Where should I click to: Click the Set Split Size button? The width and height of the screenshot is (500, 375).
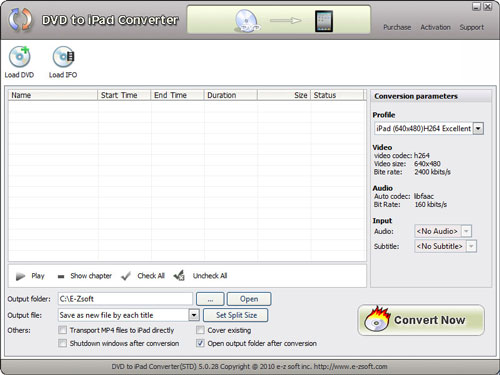[x=236, y=315]
